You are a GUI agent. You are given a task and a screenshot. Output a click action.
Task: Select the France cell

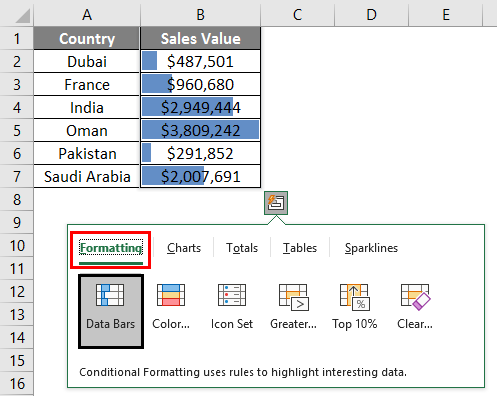[x=87, y=84]
